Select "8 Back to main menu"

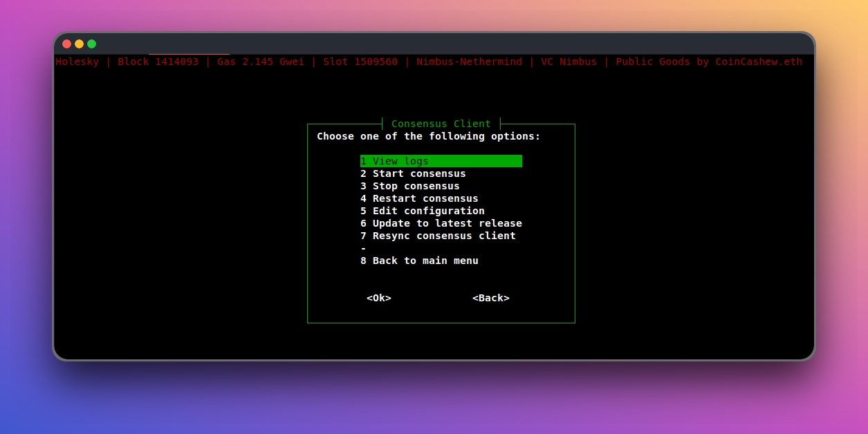pyautogui.click(x=419, y=261)
